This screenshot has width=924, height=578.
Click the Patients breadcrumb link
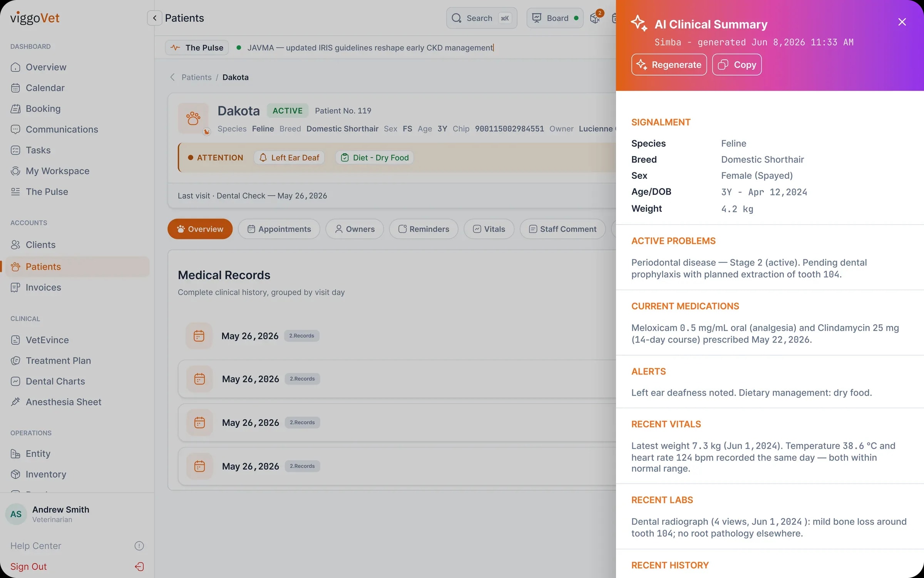pos(196,77)
